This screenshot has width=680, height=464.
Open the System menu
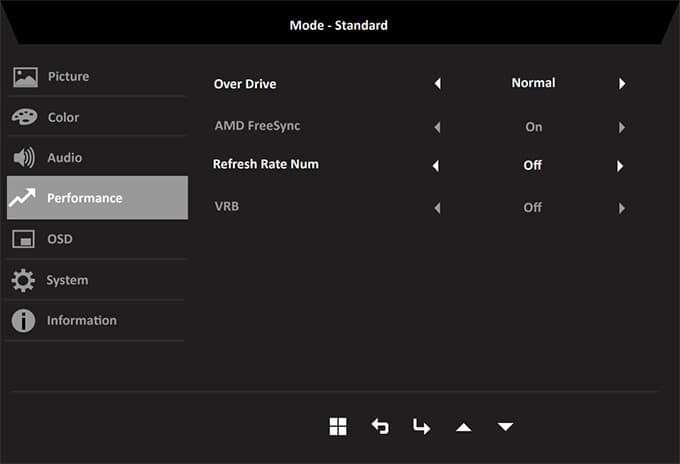point(97,280)
